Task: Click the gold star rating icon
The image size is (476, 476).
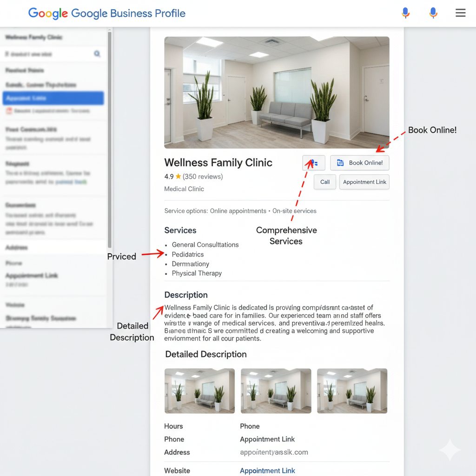Action: (178, 177)
